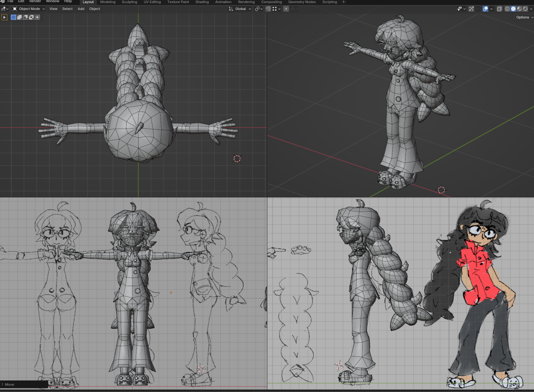
Task: Switch to the Geometry Nodes workspace tab
Action: (x=302, y=2)
